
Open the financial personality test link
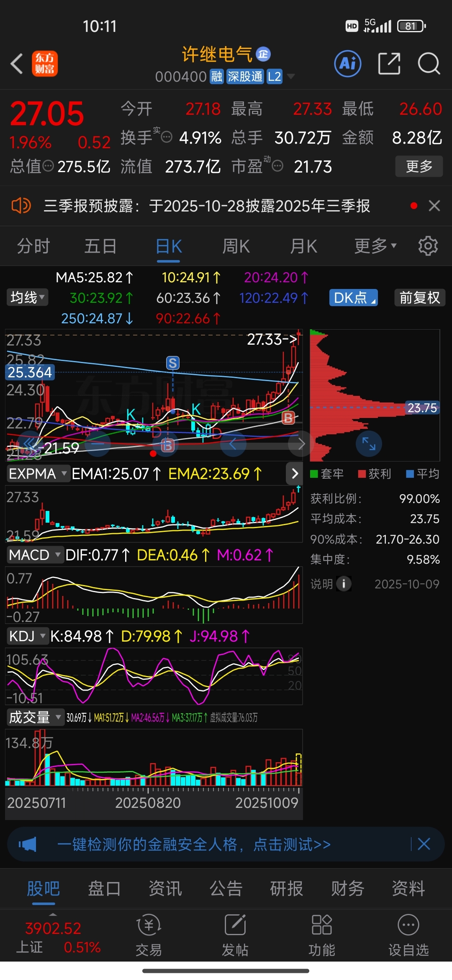194,844
